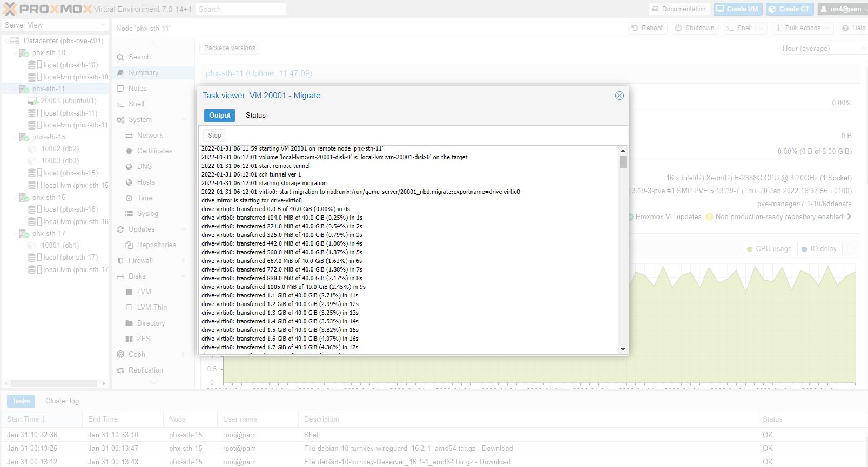Click the Notes icon in node menu
This screenshot has height=467, width=868.
[120, 89]
